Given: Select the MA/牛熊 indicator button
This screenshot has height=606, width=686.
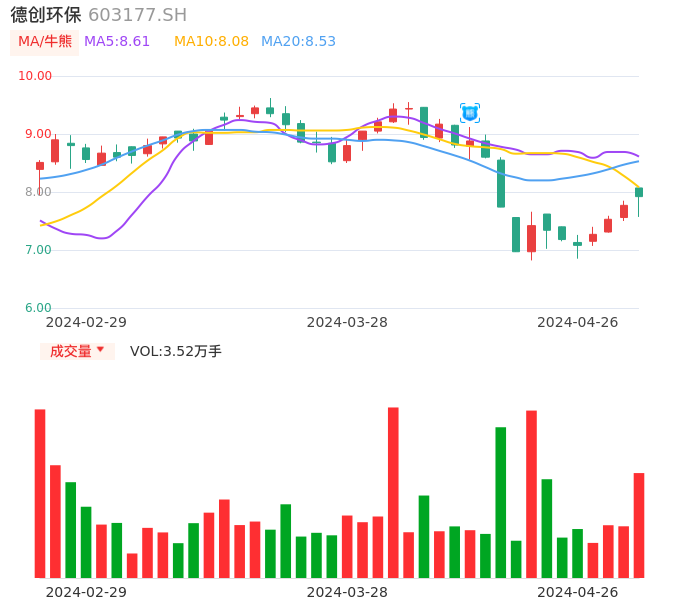Looking at the screenshot, I should [x=45, y=42].
